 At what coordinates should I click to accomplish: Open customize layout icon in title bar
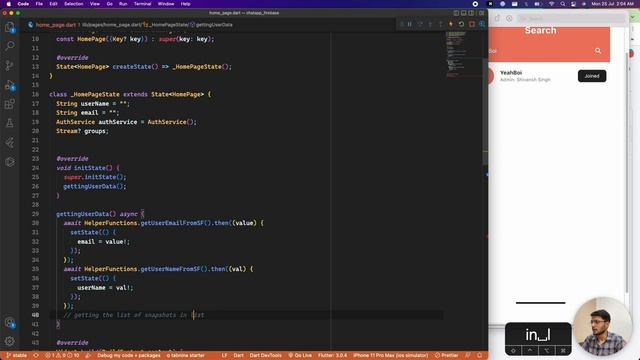click(x=481, y=13)
